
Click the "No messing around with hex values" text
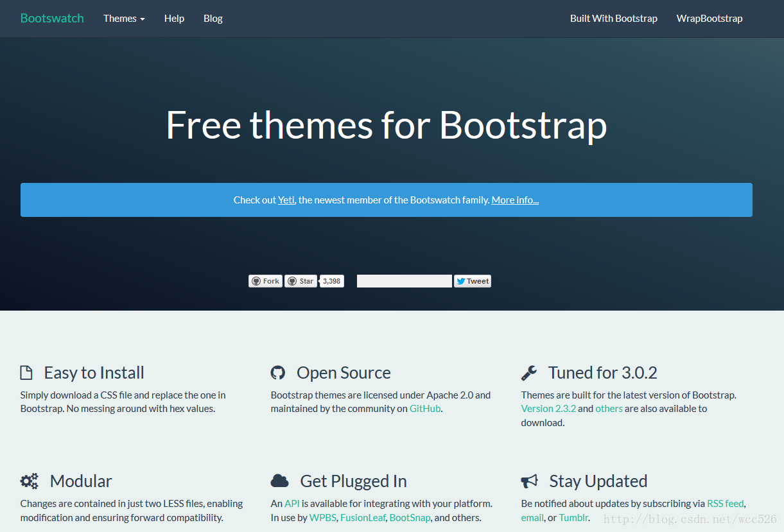tap(141, 409)
